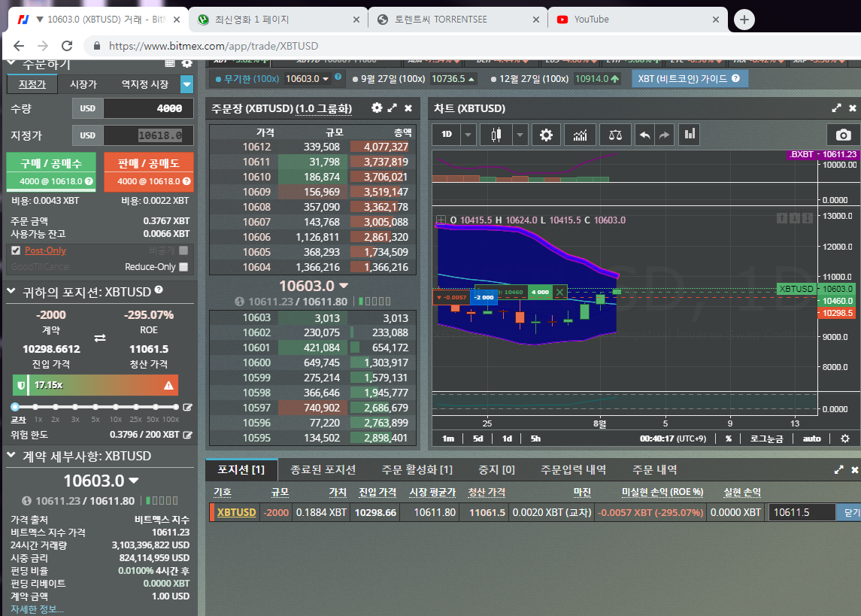Open the XBTUSD symbol link in positions
This screenshot has width=861, height=616.
pos(236,512)
